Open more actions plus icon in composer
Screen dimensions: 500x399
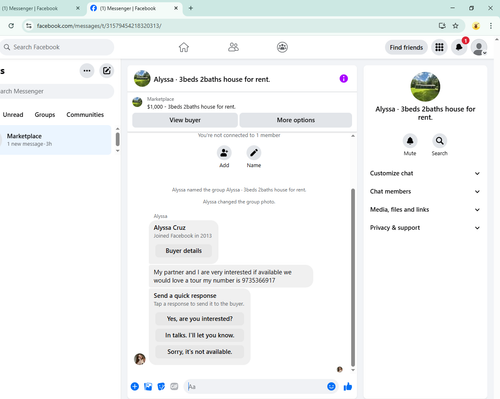(135, 386)
